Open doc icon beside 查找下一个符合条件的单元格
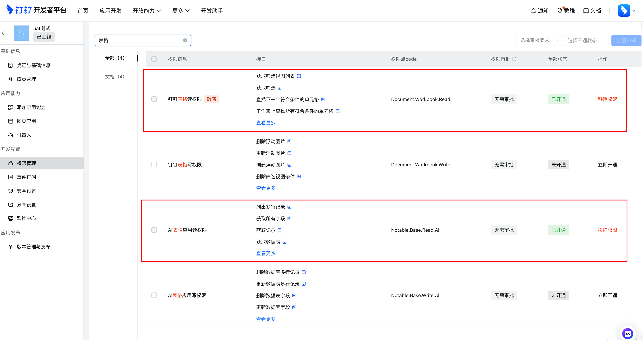This screenshot has width=644, height=340. pos(323,100)
